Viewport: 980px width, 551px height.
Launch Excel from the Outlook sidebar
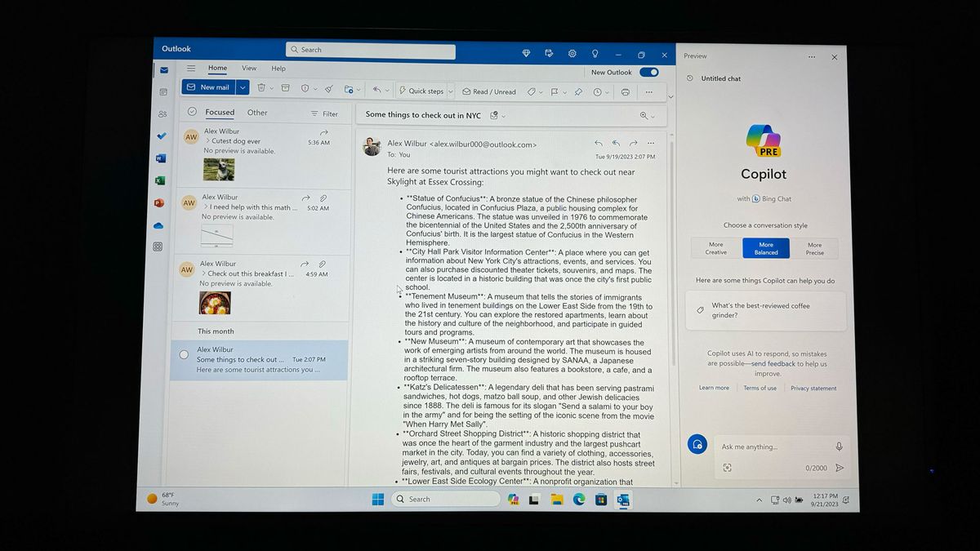(160, 180)
